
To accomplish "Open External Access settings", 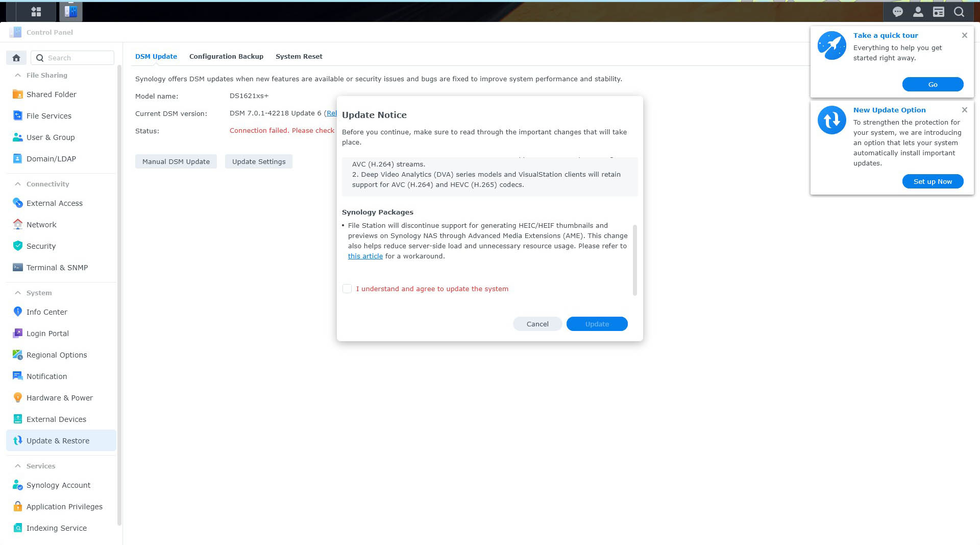I will point(61,203).
